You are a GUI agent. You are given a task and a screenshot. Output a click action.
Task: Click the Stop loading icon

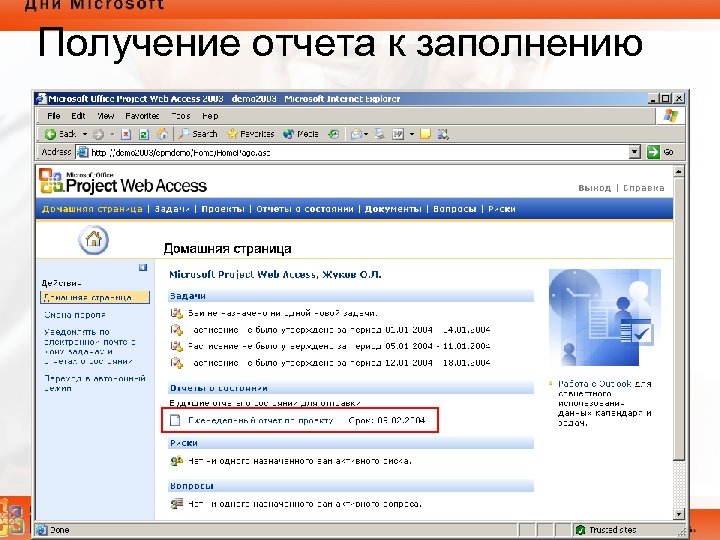126,134
